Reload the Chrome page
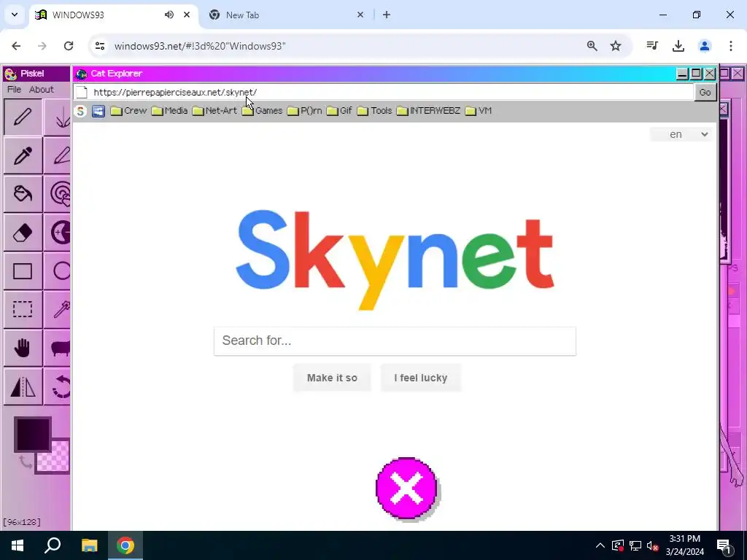 pos(69,46)
